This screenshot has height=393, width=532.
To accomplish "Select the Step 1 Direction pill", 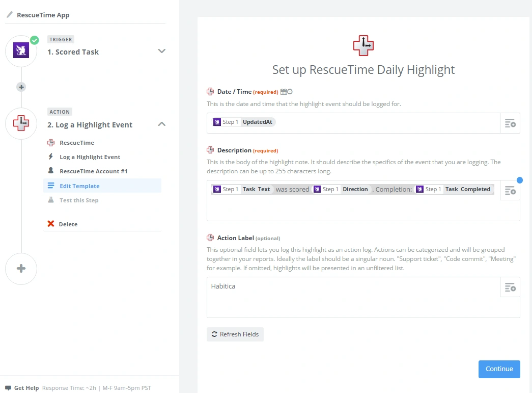I will click(342, 189).
